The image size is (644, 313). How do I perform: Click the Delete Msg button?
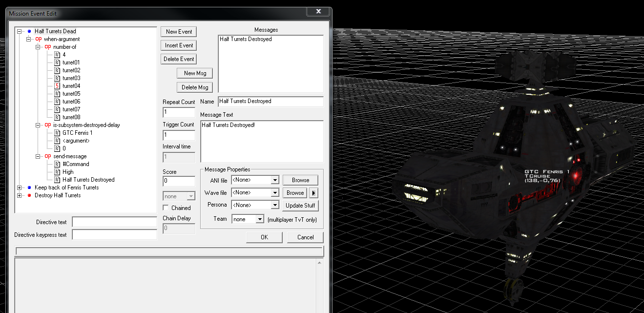[x=195, y=87]
